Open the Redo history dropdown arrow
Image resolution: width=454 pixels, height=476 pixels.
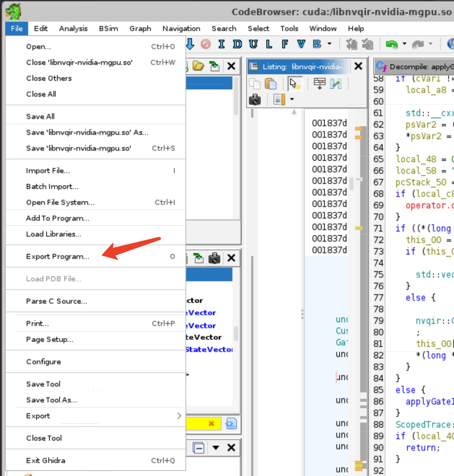point(430,44)
